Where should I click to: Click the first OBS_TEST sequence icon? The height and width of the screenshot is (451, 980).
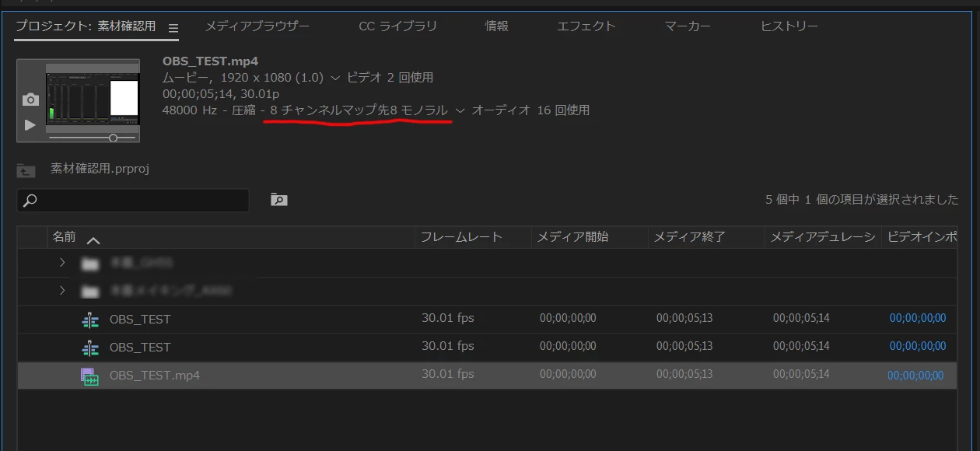coord(90,320)
